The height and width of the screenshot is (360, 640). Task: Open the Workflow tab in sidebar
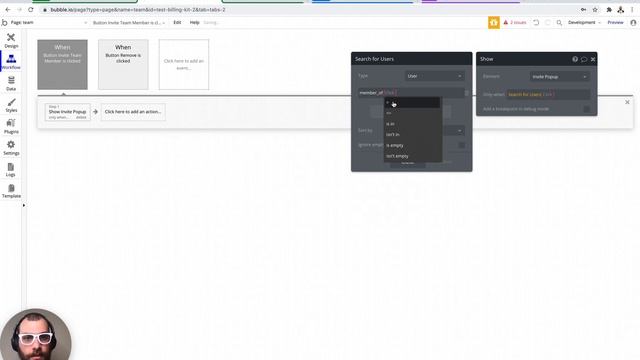coord(11,62)
